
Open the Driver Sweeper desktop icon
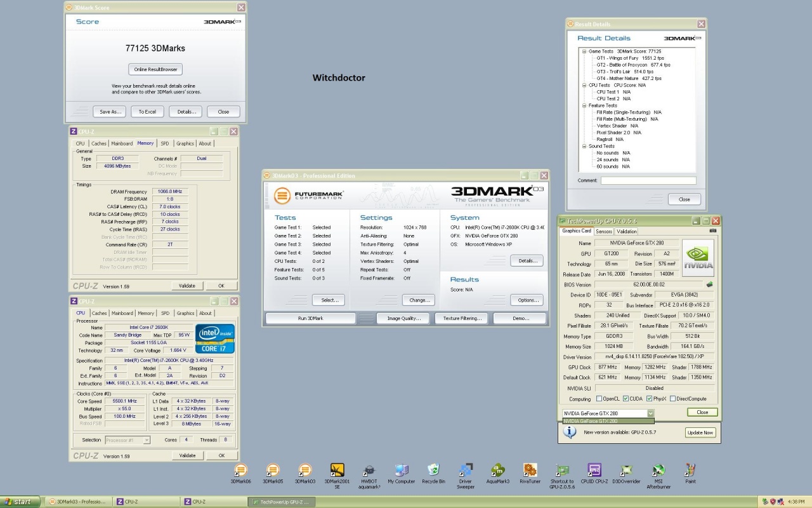466,471
